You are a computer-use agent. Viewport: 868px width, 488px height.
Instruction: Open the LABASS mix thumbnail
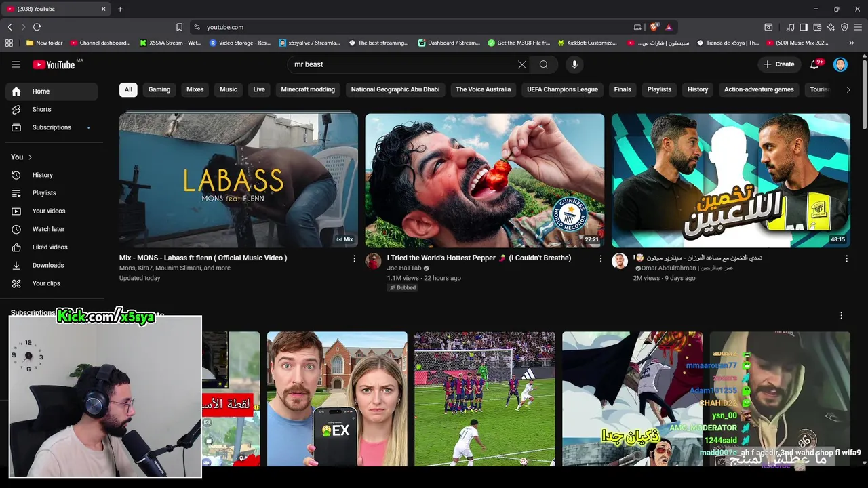click(x=239, y=180)
